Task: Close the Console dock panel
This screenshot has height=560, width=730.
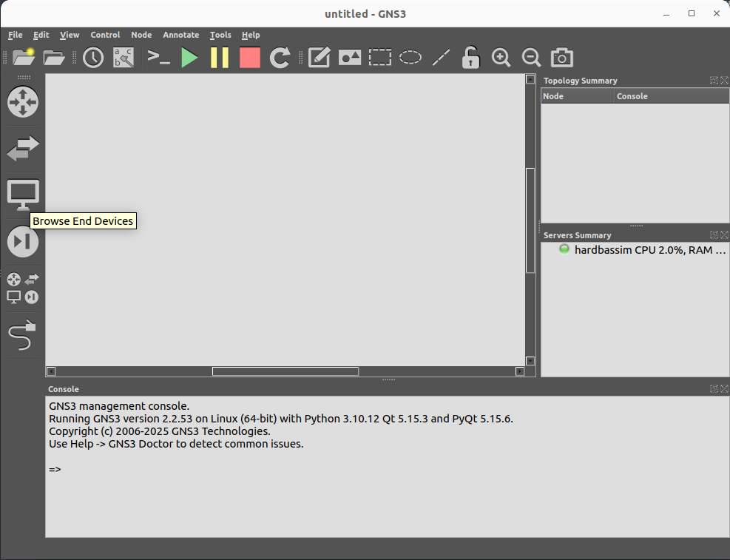Action: 724,388
